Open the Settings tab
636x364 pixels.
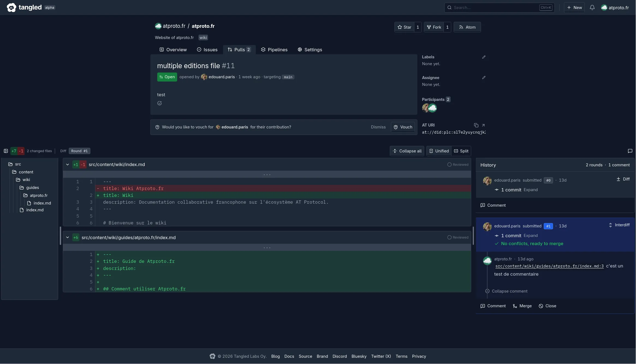(x=310, y=50)
